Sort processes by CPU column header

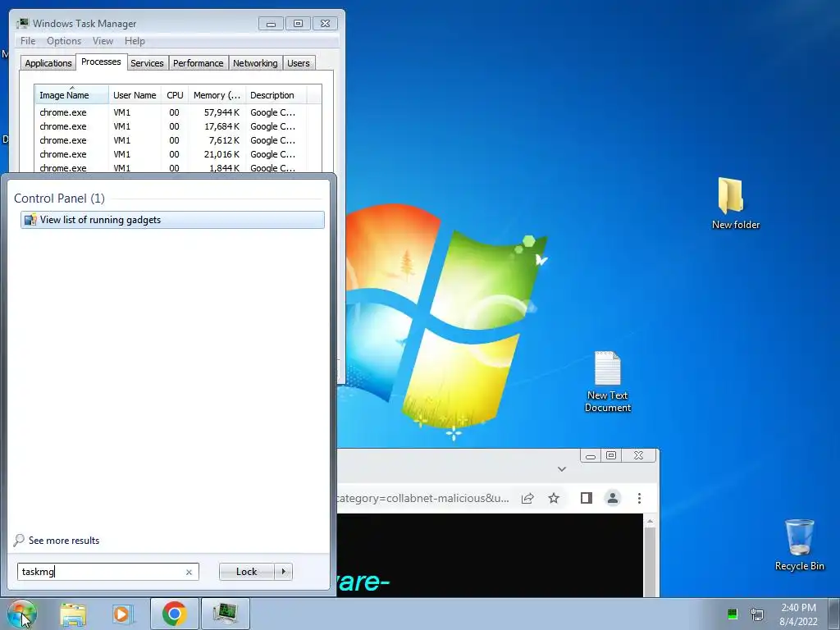[x=175, y=95]
